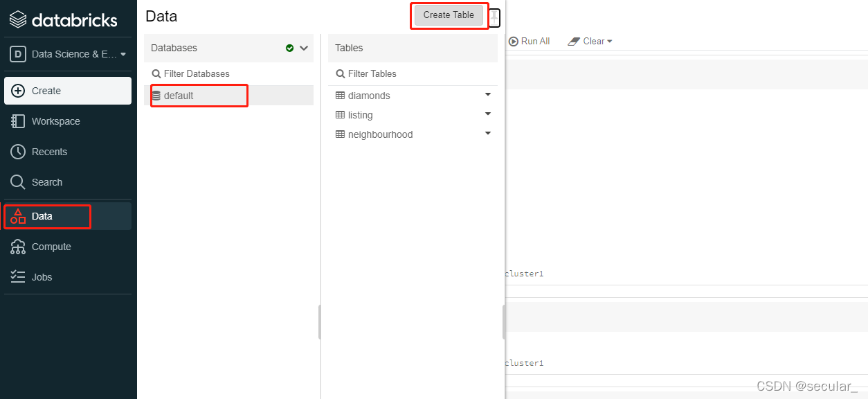Screen dimensions: 868x399
Task: Click the diamonds table grid icon
Action: pos(340,96)
